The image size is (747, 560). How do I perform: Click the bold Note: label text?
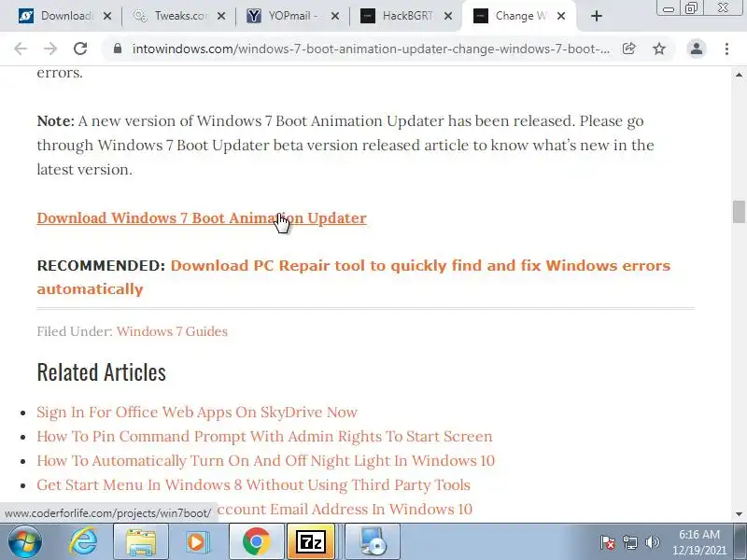[56, 121]
